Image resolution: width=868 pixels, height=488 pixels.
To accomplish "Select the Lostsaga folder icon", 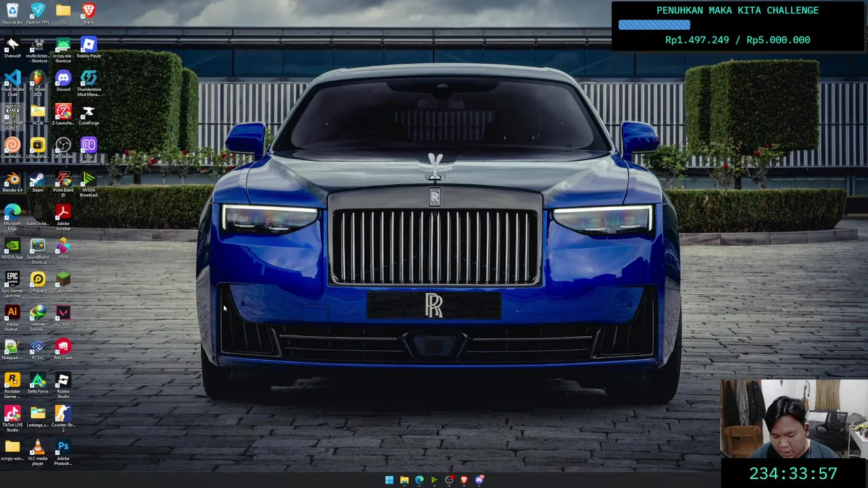I will [38, 417].
